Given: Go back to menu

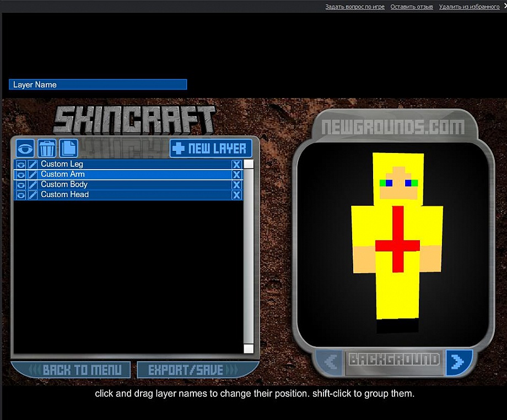Looking at the screenshot, I should (x=71, y=370).
